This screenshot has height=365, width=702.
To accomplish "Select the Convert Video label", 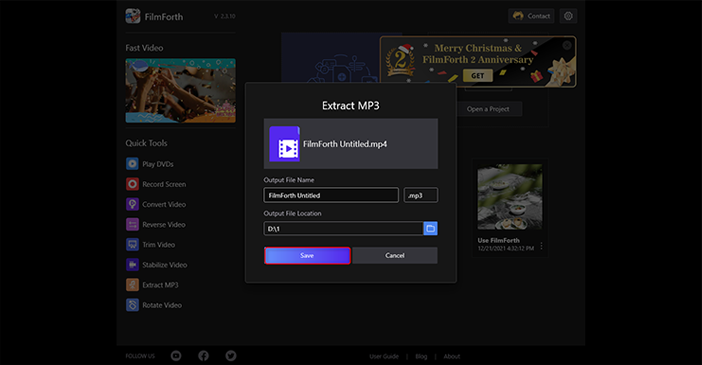I will coord(164,205).
